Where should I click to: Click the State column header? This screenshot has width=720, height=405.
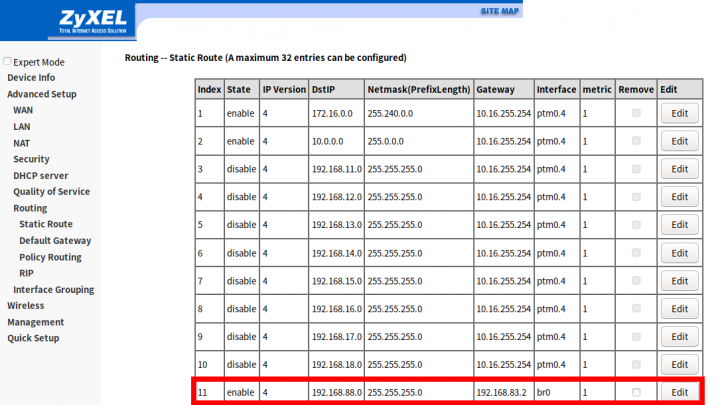242,90
